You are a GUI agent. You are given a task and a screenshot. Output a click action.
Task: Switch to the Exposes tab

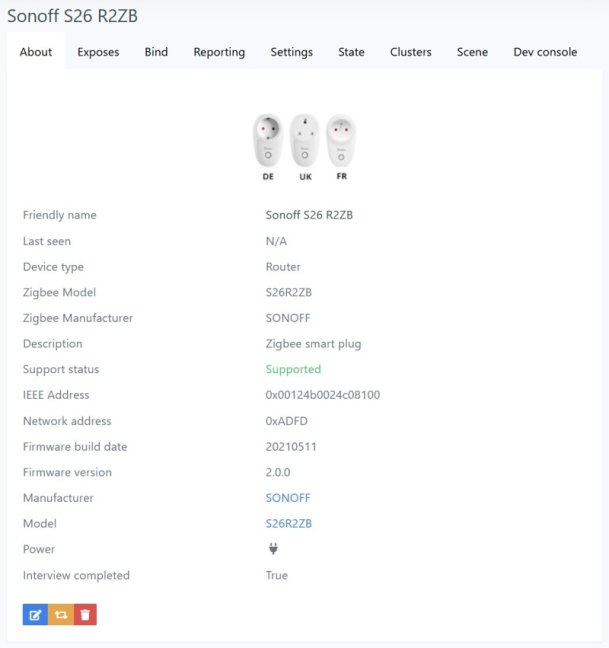(x=98, y=52)
